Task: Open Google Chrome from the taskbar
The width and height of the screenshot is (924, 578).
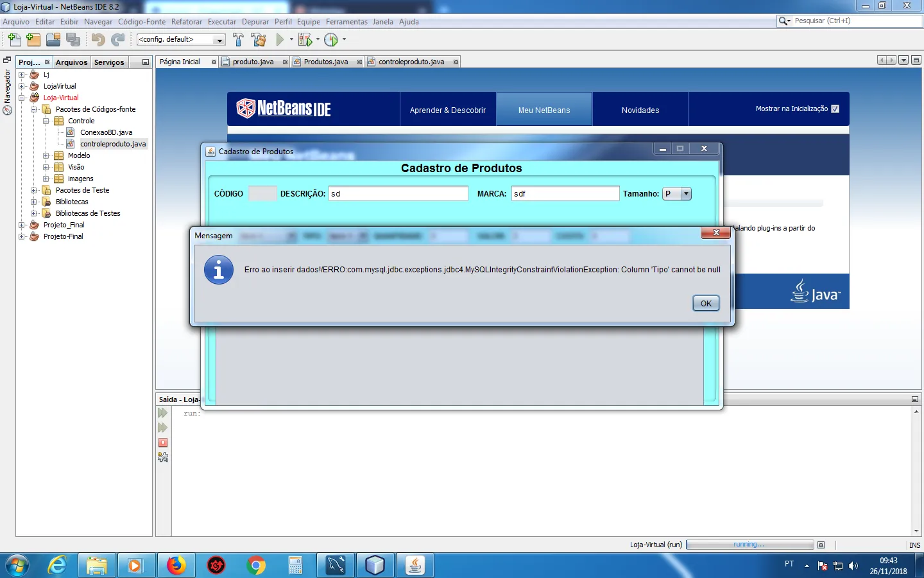Action: 256,565
